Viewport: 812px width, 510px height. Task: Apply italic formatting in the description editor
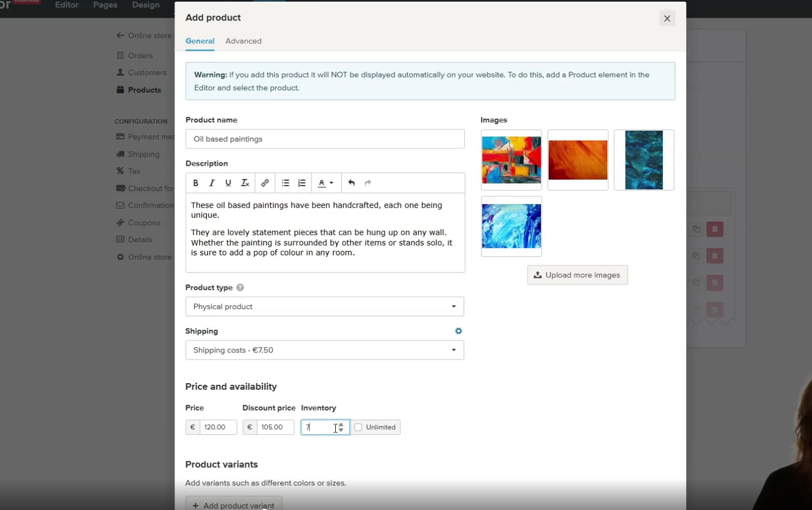click(212, 183)
